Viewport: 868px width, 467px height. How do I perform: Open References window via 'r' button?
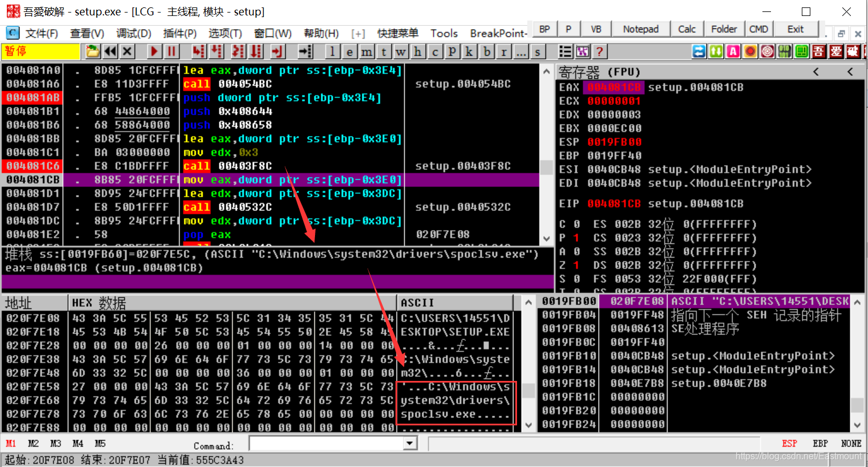click(x=503, y=51)
